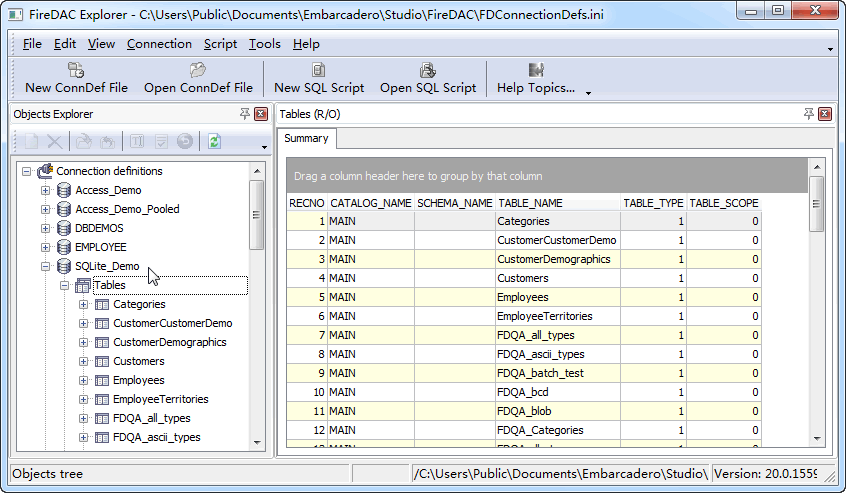846x493 pixels.
Task: Click the grid scrollbar down arrow
Action: click(x=817, y=439)
